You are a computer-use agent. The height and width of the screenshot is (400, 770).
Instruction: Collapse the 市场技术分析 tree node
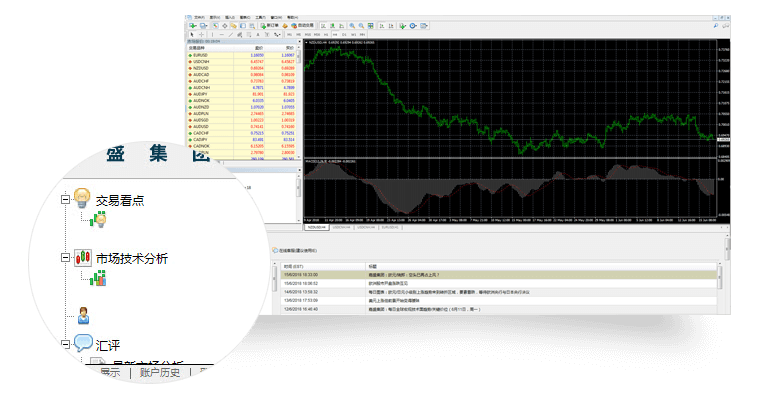point(63,258)
